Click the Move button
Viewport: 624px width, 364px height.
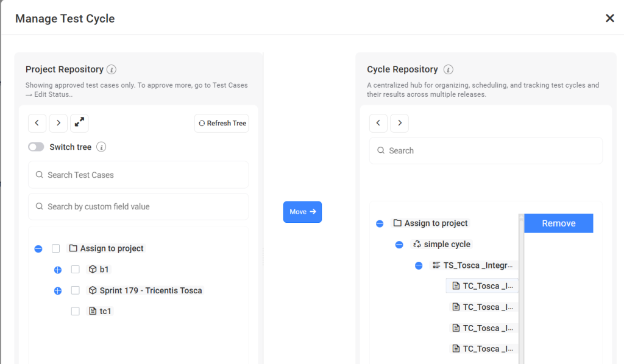point(302,212)
